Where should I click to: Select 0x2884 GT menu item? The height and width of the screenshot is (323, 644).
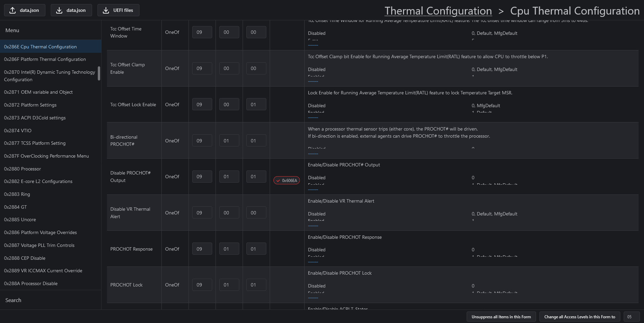pos(15,207)
